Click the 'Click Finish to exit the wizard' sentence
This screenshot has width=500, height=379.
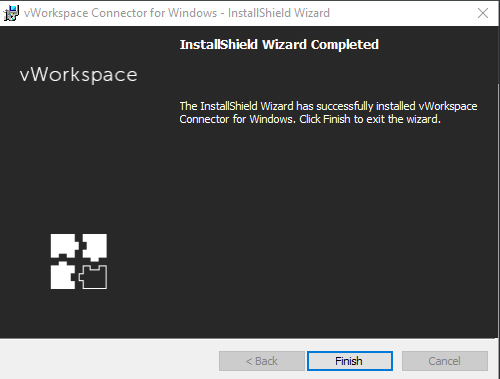[370, 119]
